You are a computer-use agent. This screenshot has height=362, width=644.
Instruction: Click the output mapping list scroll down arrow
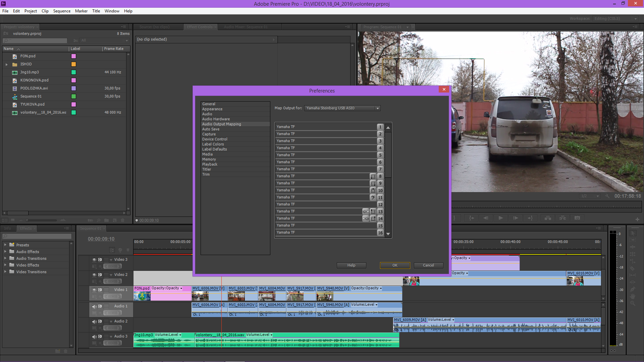click(388, 234)
